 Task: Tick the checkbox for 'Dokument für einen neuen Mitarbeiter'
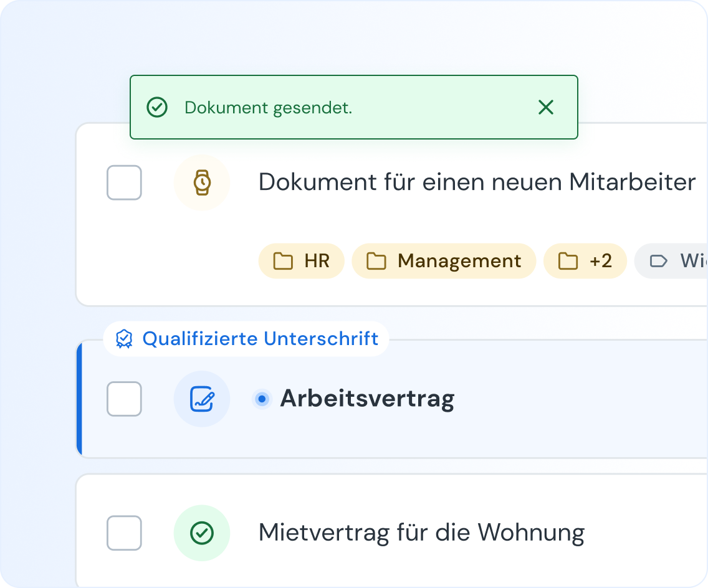(x=124, y=183)
